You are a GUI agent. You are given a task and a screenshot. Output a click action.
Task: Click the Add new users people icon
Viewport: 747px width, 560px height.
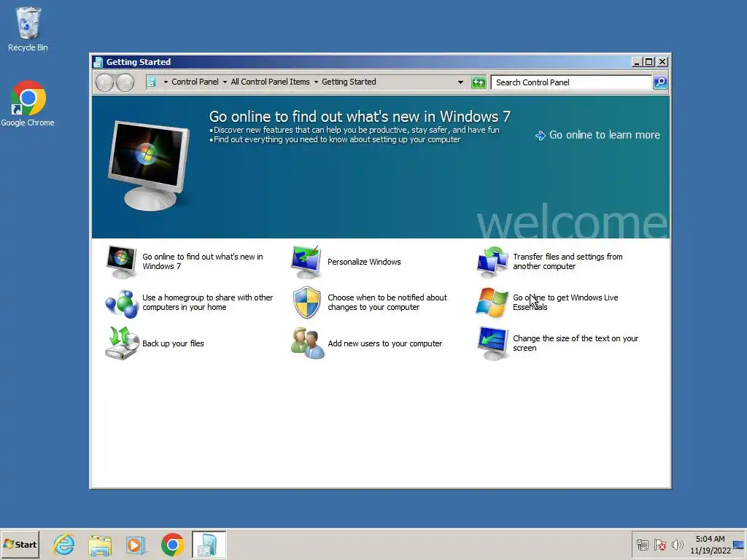307,343
